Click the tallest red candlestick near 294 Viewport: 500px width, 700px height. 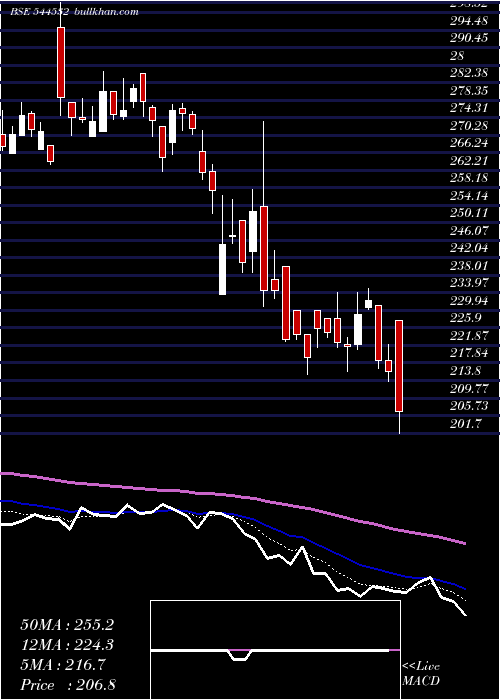(x=61, y=62)
